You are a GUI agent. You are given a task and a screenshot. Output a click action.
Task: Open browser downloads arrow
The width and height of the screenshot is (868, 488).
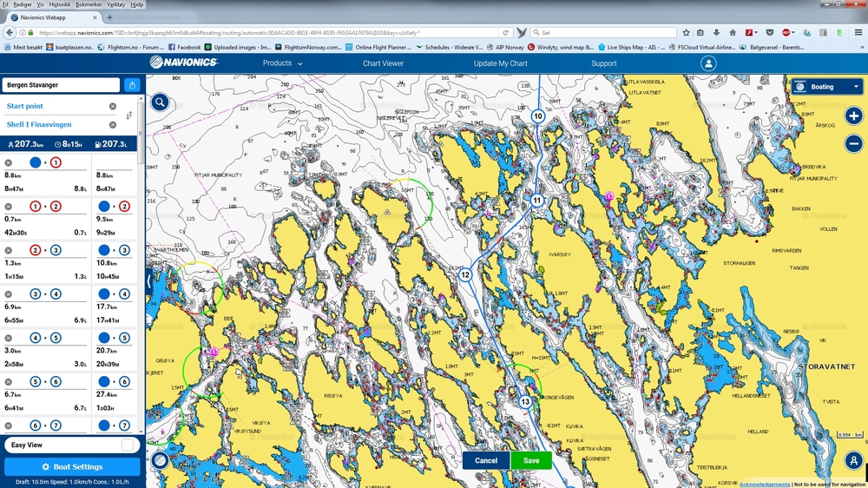tap(716, 33)
